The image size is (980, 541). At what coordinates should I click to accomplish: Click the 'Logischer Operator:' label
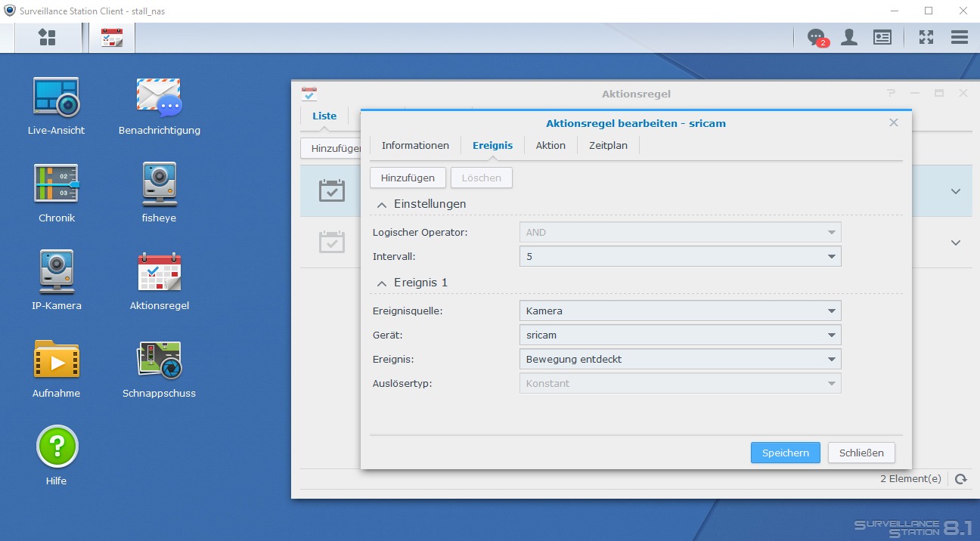tap(420, 233)
